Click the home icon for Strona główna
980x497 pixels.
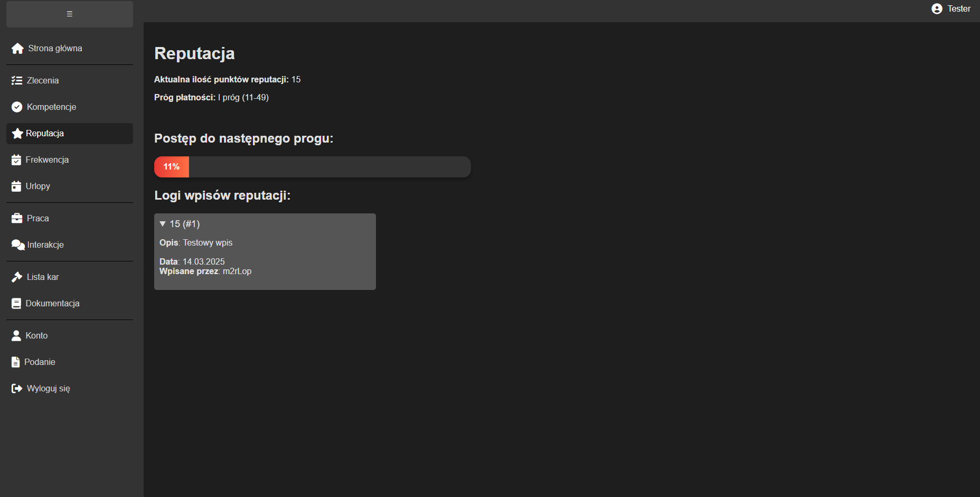pyautogui.click(x=17, y=49)
